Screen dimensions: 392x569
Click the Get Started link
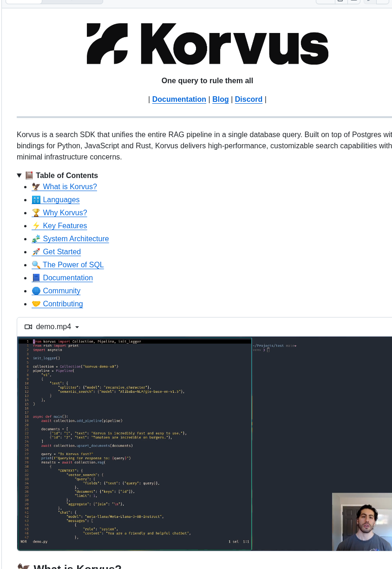pos(61,251)
